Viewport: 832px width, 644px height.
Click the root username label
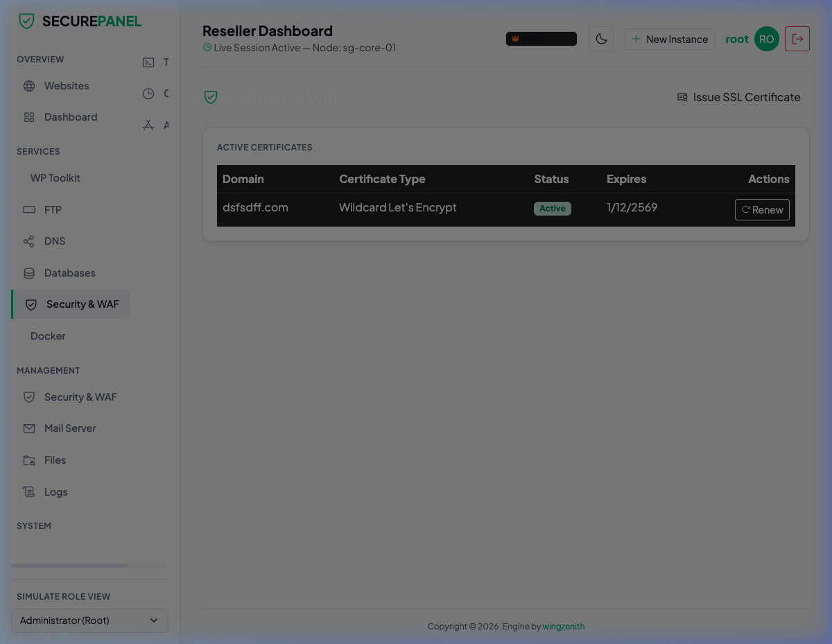737,39
